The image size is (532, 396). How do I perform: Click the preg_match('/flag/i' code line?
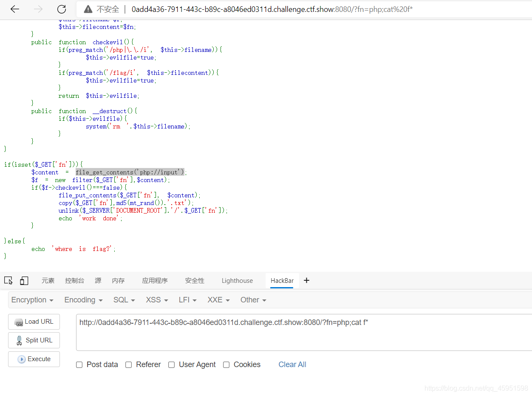pyautogui.click(x=139, y=73)
